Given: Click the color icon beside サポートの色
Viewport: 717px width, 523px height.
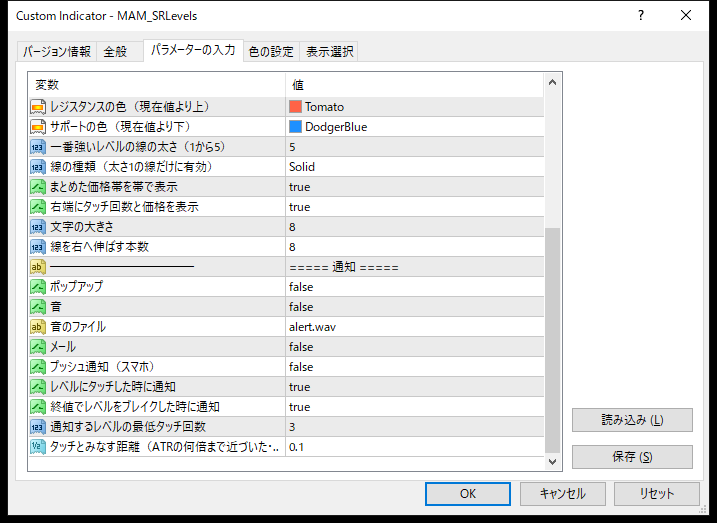Looking at the screenshot, I should tap(38, 127).
